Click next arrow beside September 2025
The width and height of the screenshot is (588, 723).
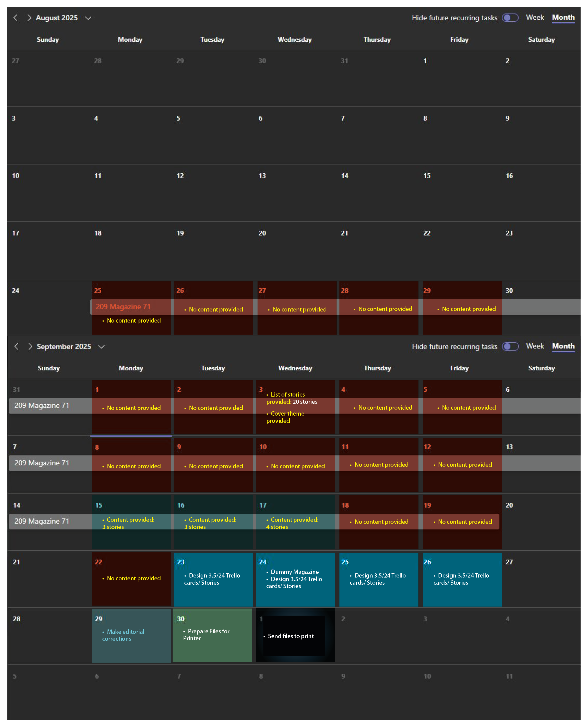point(30,346)
